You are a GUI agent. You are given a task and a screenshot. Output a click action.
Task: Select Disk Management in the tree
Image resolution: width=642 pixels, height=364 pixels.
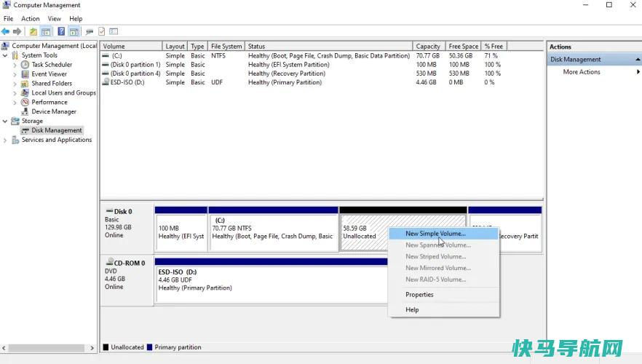click(x=57, y=130)
